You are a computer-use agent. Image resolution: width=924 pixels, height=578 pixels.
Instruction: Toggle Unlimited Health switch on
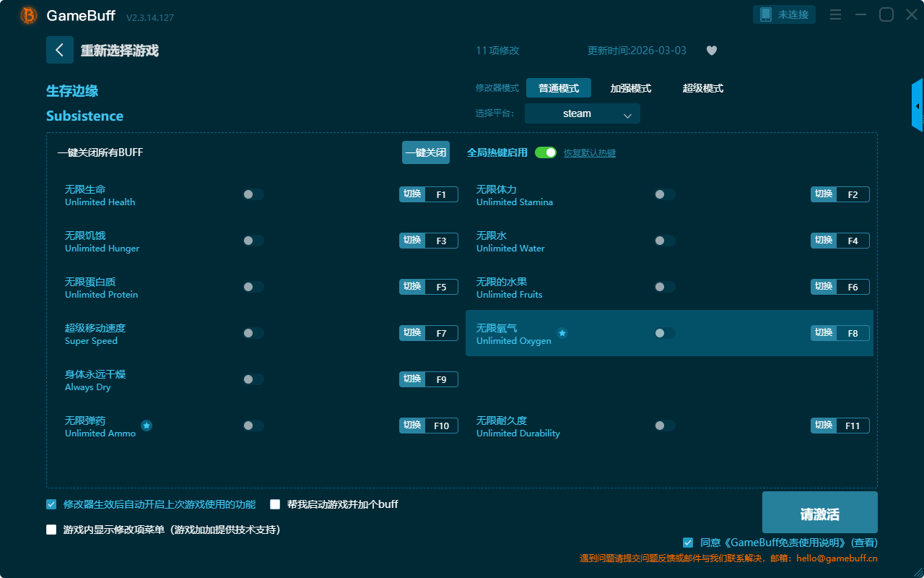click(253, 194)
